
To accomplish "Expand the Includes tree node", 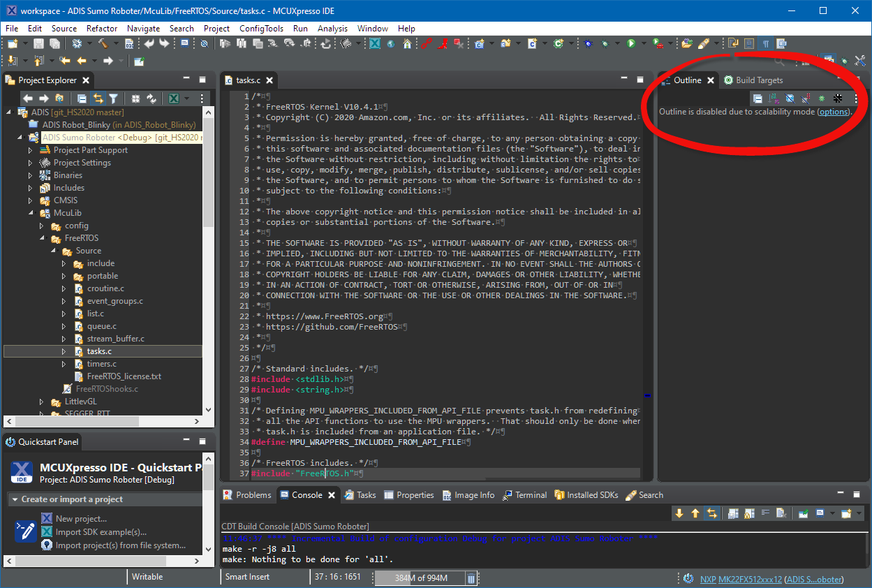I will tap(31, 188).
